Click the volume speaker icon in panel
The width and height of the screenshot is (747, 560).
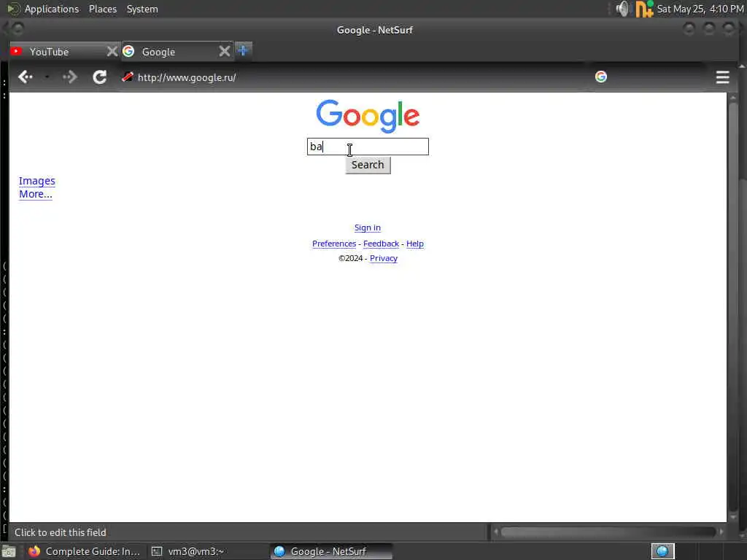point(622,9)
